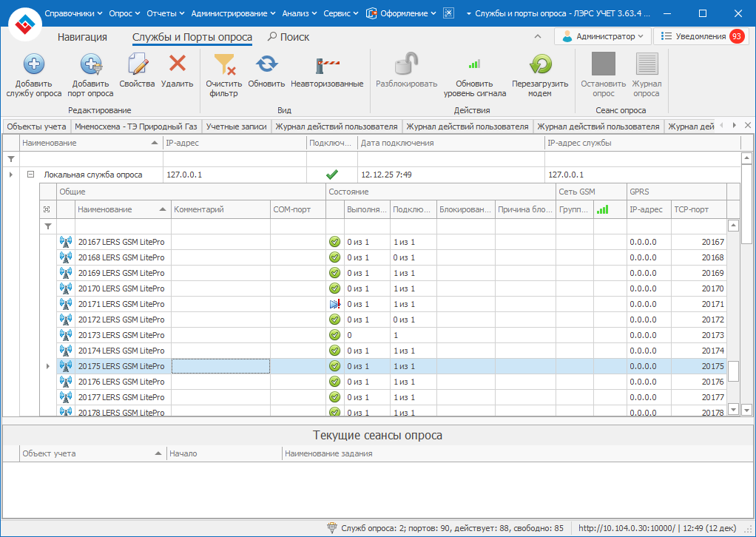Select the 20171 LERS GSM LitePro row
Image resolution: width=756 pixels, height=537 pixels.
pos(121,304)
